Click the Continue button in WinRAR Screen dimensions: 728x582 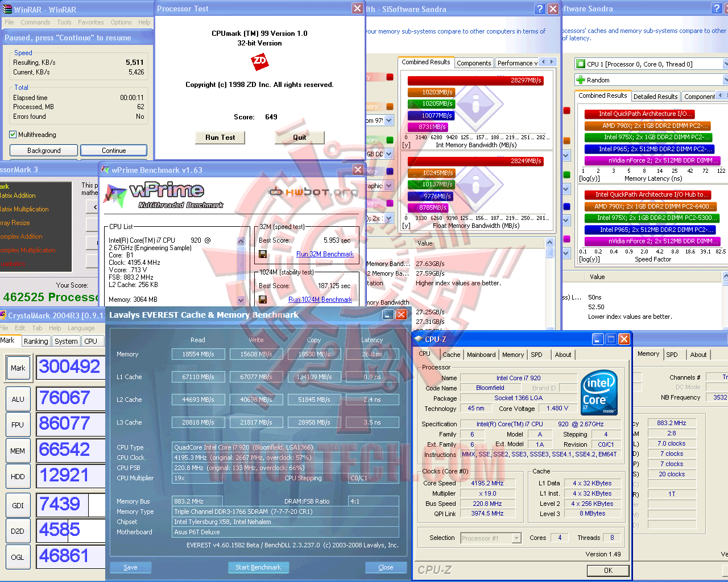point(114,151)
